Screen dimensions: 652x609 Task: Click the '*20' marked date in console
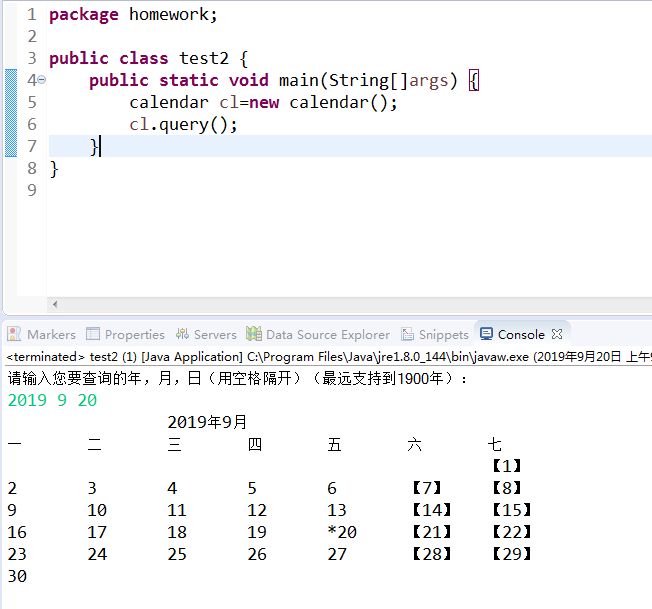point(342,532)
